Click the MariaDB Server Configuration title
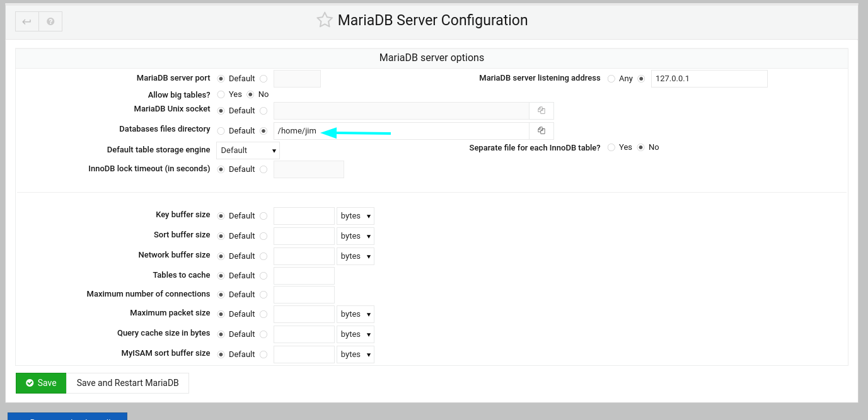This screenshot has width=868, height=420. [x=432, y=20]
